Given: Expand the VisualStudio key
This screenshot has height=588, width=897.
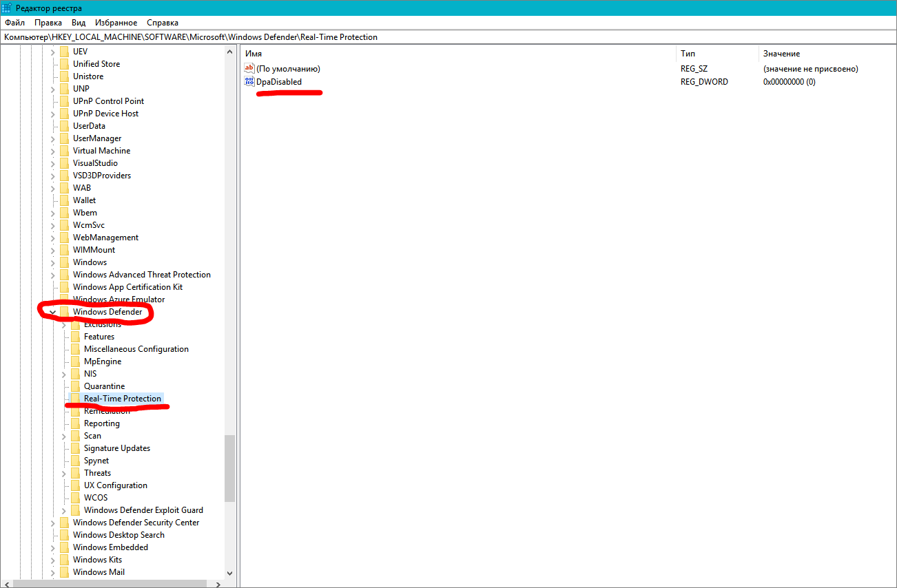Looking at the screenshot, I should pyautogui.click(x=53, y=163).
